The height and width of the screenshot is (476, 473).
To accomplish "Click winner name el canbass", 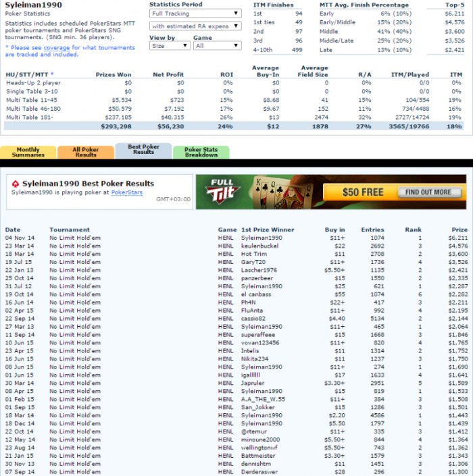I will (256, 294).
